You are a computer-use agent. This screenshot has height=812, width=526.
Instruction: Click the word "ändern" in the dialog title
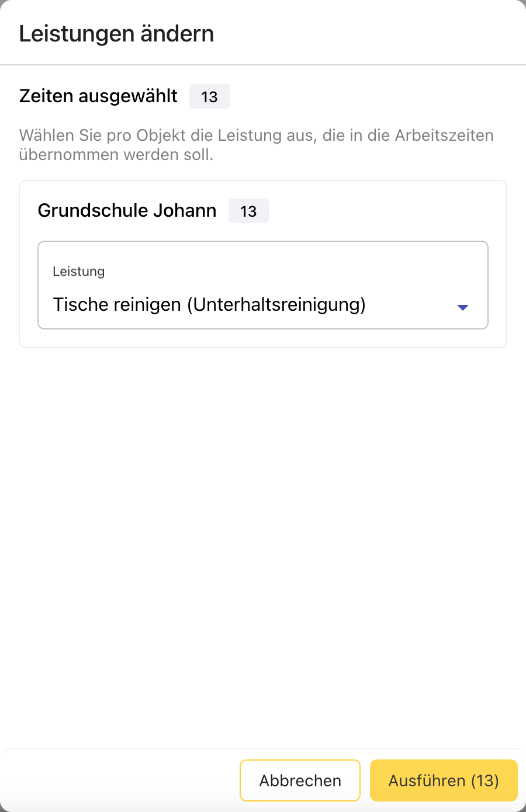[181, 34]
